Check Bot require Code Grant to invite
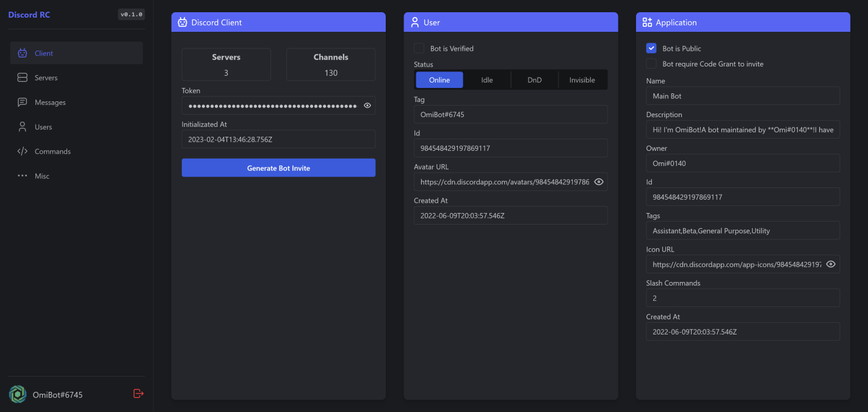Image resolution: width=868 pixels, height=412 pixels. coord(651,63)
